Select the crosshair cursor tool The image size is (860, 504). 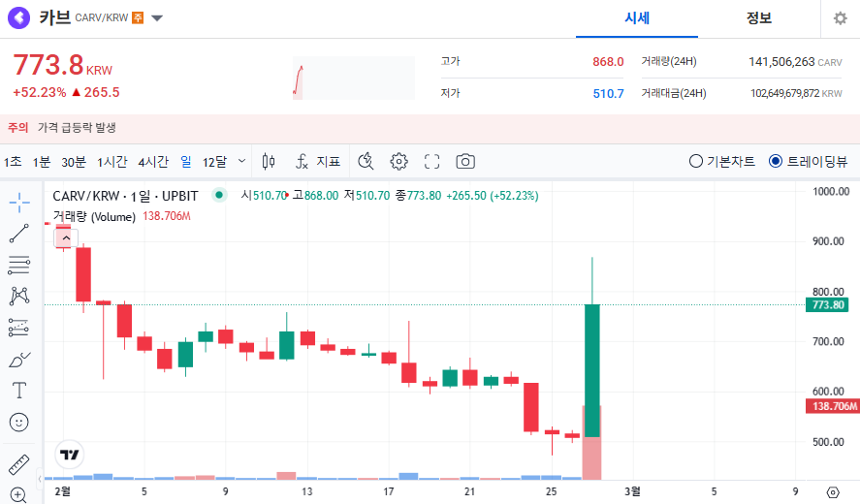(x=19, y=203)
